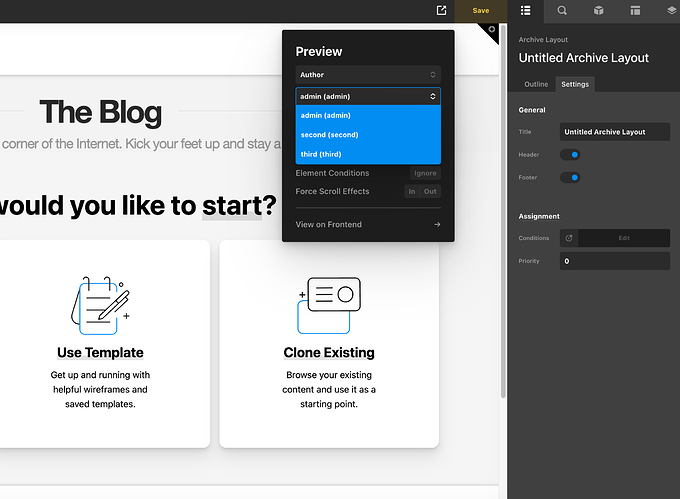Click the Title input field

click(614, 132)
